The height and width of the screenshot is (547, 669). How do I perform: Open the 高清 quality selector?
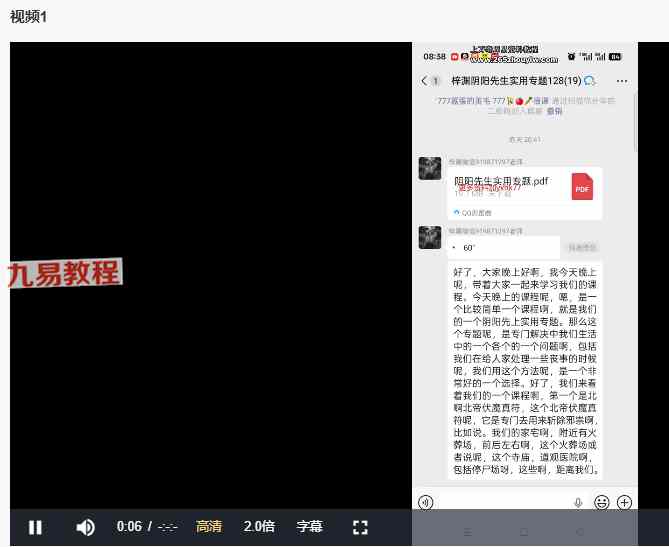[x=209, y=527]
